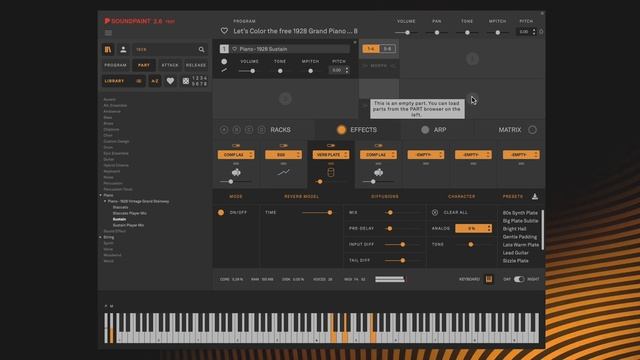The height and width of the screenshot is (360, 640).
Task: Open the EQ effect slot dropdown
Action: 283,155
